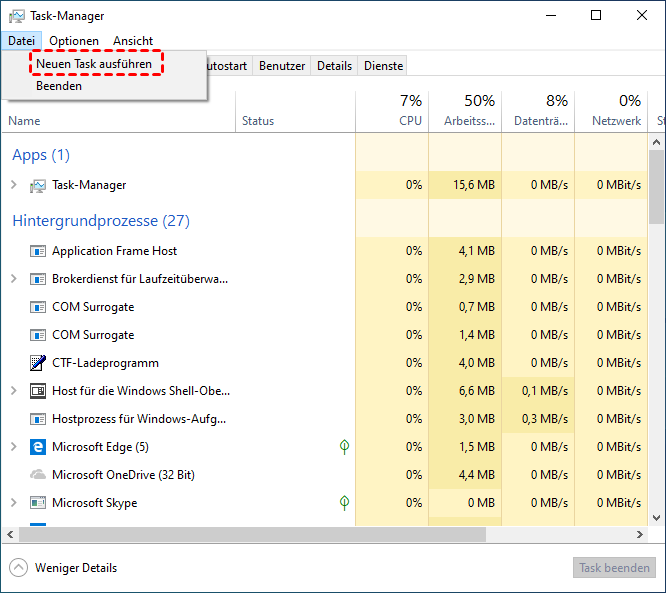Viewport: 666px width, 593px height.
Task: Click the 15,6 MB memory value
Action: [474, 185]
